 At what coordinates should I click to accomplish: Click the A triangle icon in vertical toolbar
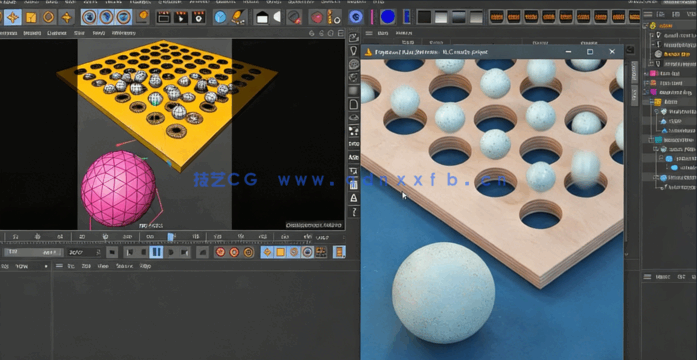[x=354, y=197]
